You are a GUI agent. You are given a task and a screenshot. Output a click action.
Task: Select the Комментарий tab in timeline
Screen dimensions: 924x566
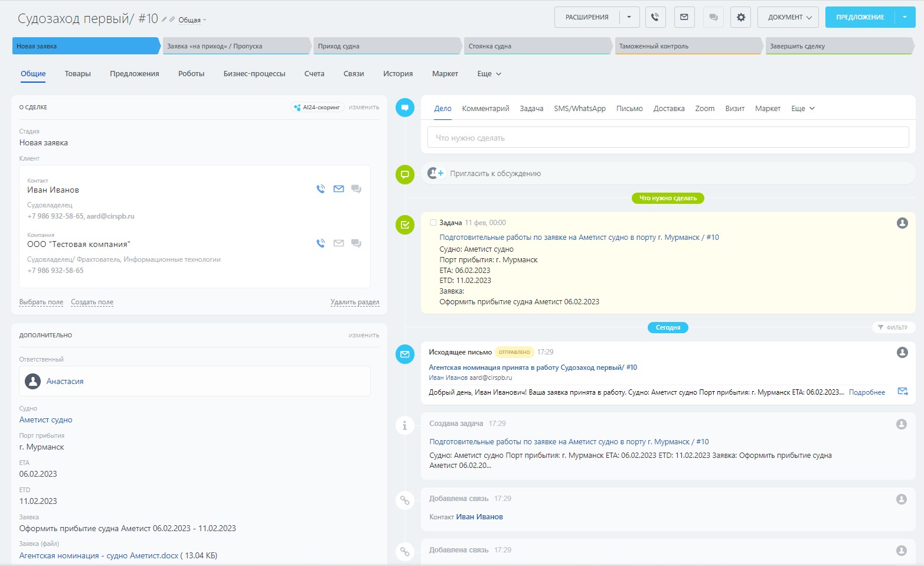tap(485, 109)
